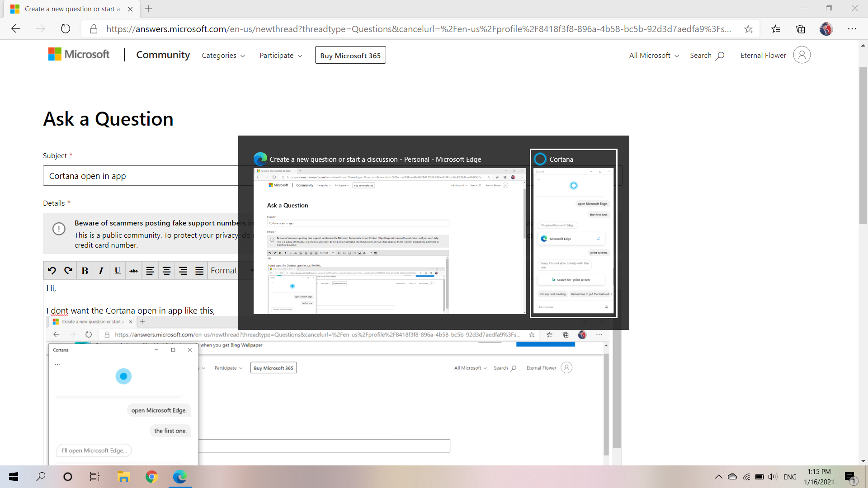This screenshot has width=868, height=488.
Task: Redo in the editor toolbar
Action: point(68,271)
